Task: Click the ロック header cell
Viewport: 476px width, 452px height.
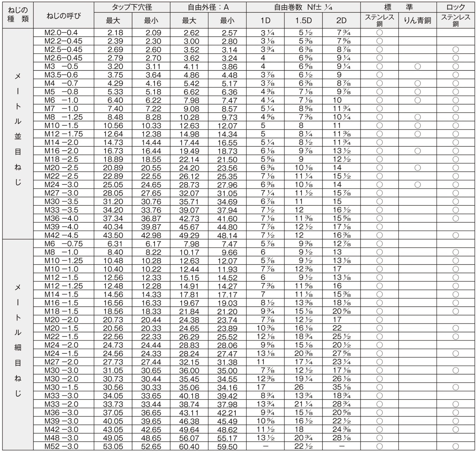Action: 455,7
